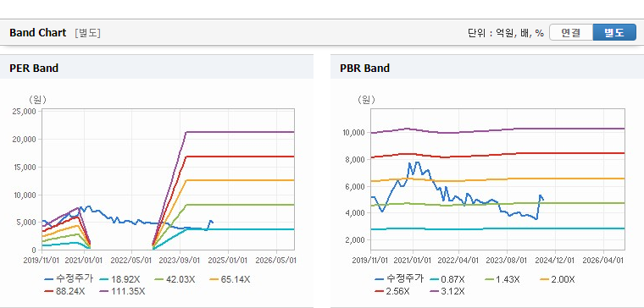Click 2023/09/01 on PER chart x-axis
Screen dimensions: 644x308
click(180, 261)
